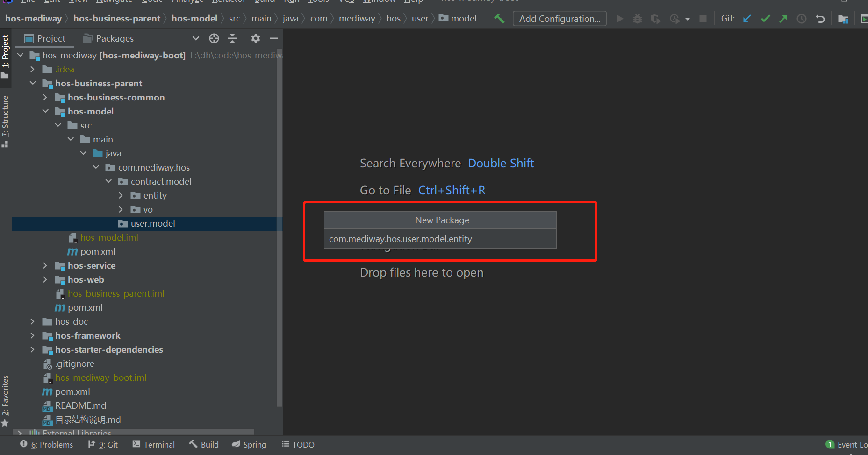Expand hos-framework module
Image resolution: width=868 pixels, height=455 pixels.
32,335
